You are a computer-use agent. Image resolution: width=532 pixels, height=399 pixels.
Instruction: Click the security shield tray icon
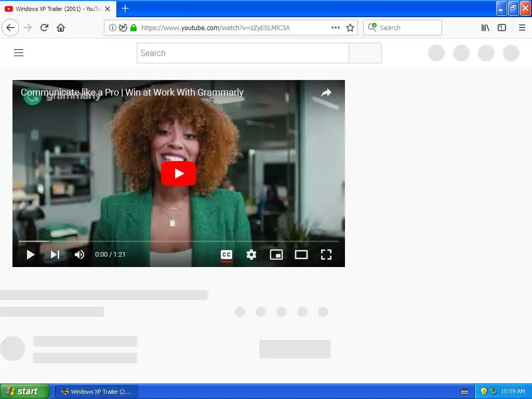[484, 392]
